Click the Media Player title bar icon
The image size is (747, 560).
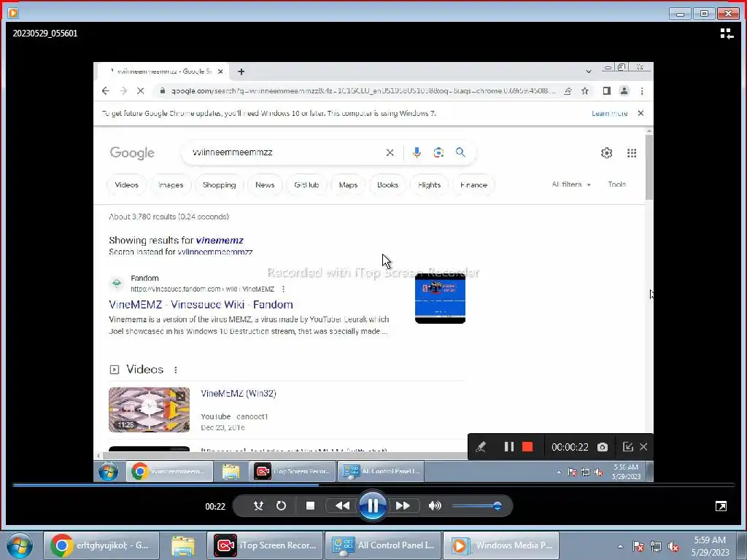point(13,13)
